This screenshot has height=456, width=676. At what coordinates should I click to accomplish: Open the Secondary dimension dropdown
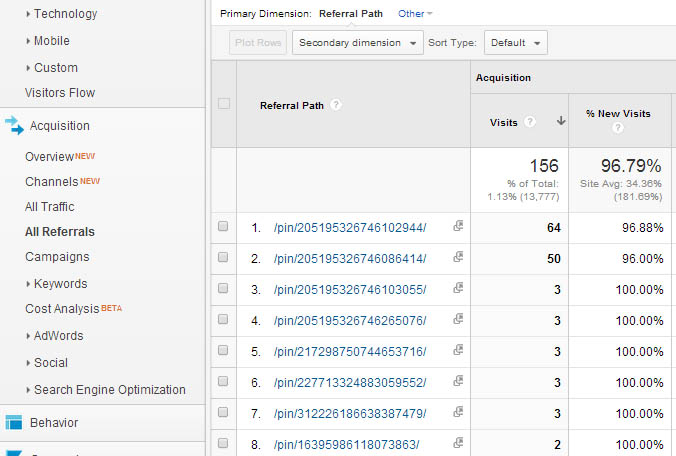point(357,43)
